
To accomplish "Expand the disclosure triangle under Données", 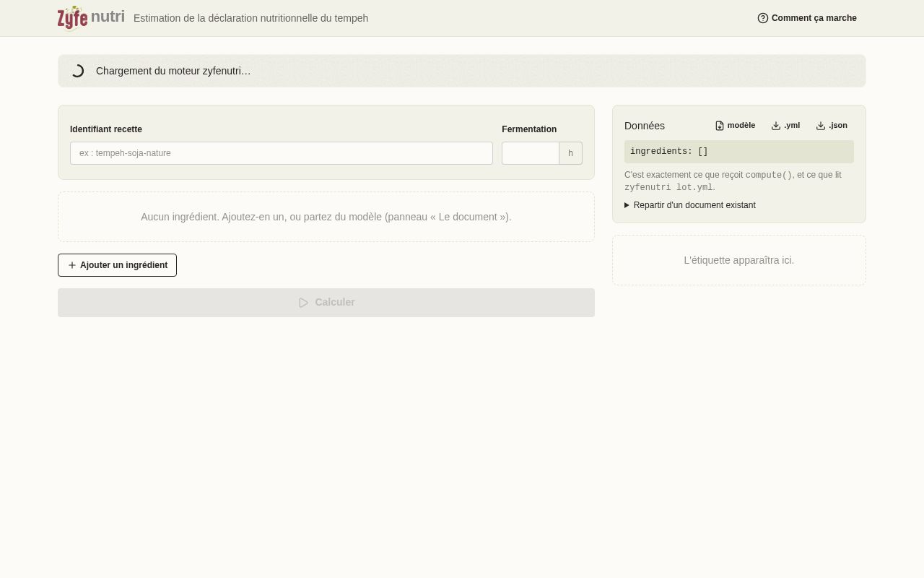I will [x=627, y=205].
